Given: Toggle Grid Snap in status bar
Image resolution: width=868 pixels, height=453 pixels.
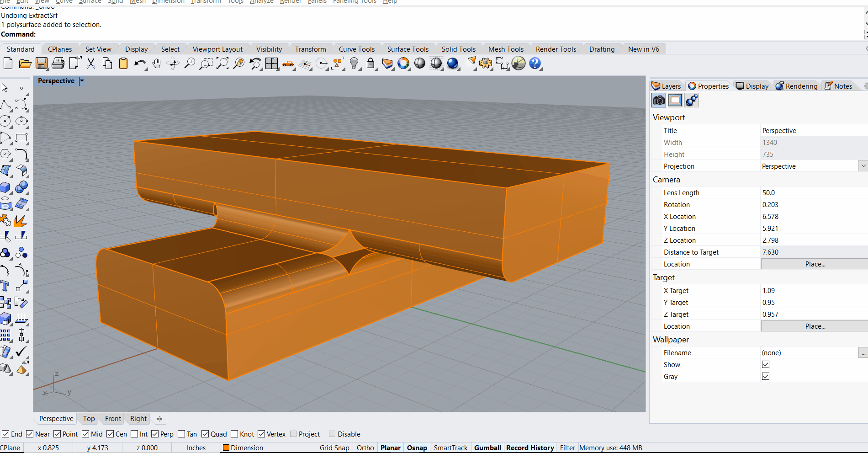Looking at the screenshot, I should [334, 448].
